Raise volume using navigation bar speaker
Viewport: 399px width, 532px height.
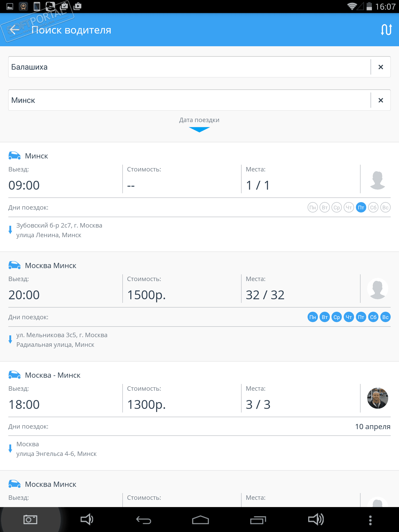coord(316,520)
